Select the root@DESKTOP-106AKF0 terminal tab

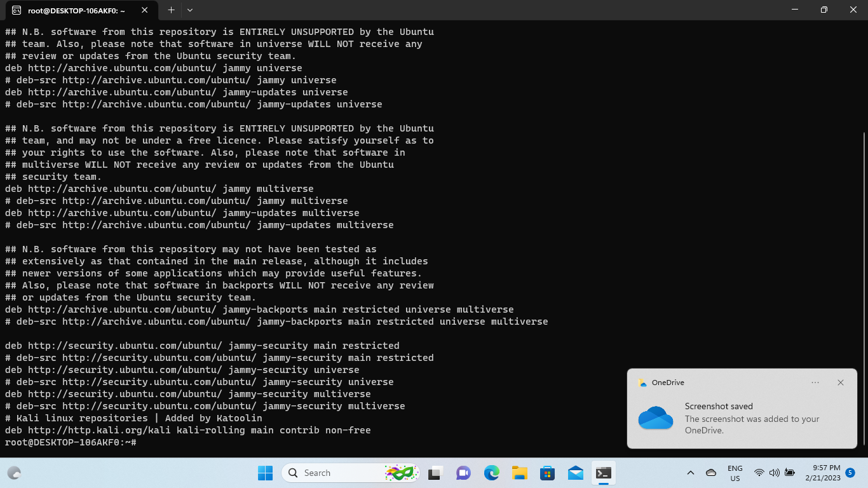tap(76, 10)
